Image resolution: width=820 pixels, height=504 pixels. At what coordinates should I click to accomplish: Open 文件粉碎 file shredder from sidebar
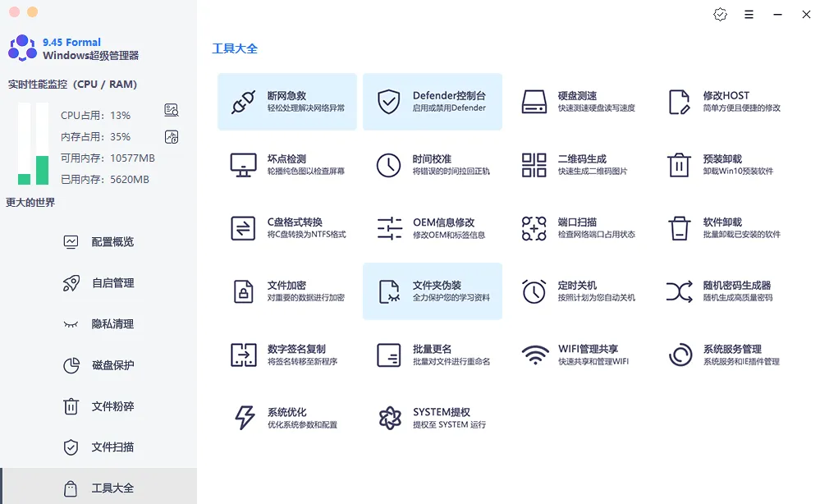tap(113, 406)
